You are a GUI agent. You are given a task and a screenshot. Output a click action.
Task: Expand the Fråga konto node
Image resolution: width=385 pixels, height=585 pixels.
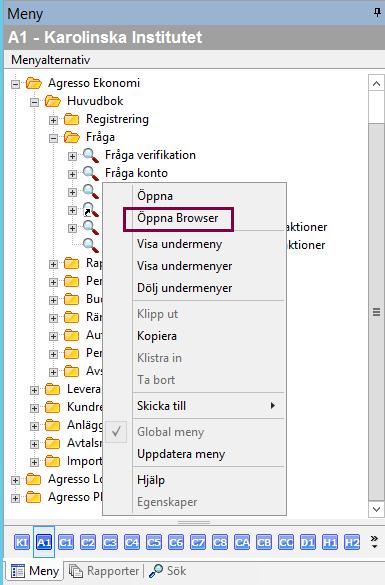point(72,174)
